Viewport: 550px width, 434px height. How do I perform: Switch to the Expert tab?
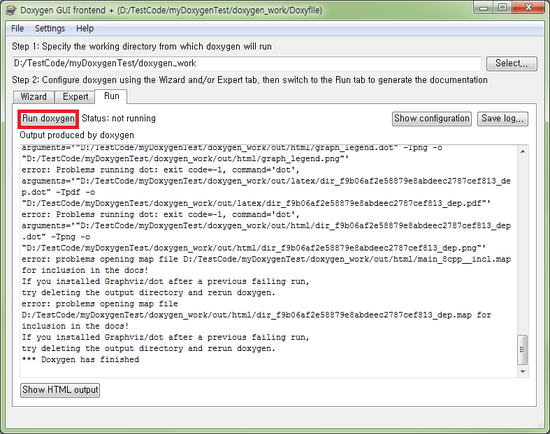(75, 96)
